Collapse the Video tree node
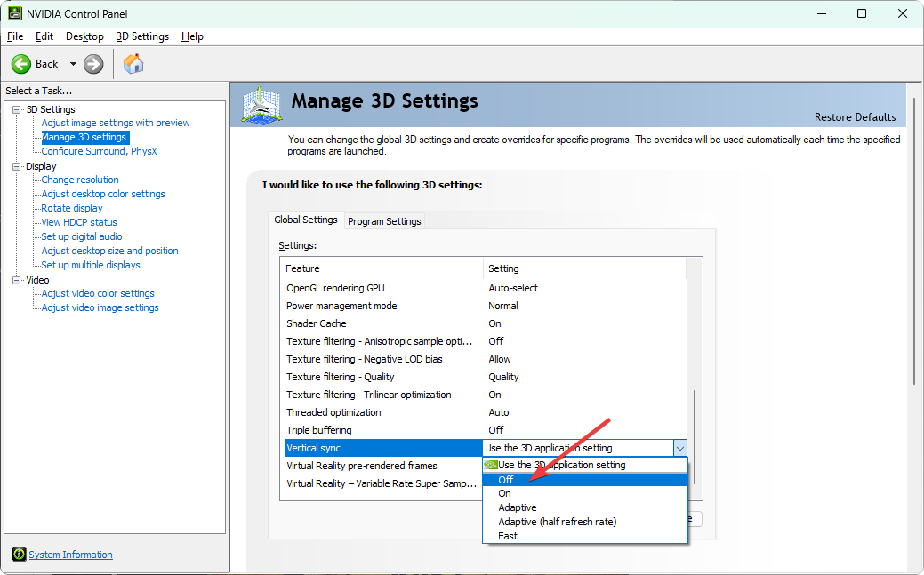The image size is (924, 575). 16,280
